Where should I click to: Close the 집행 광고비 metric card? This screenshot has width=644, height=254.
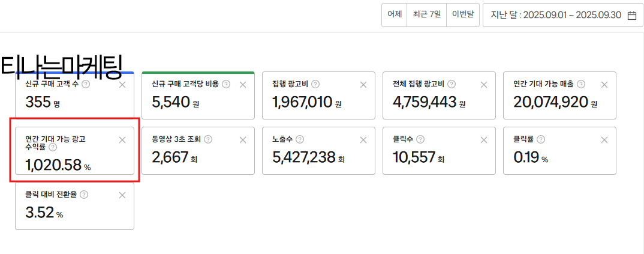363,85
